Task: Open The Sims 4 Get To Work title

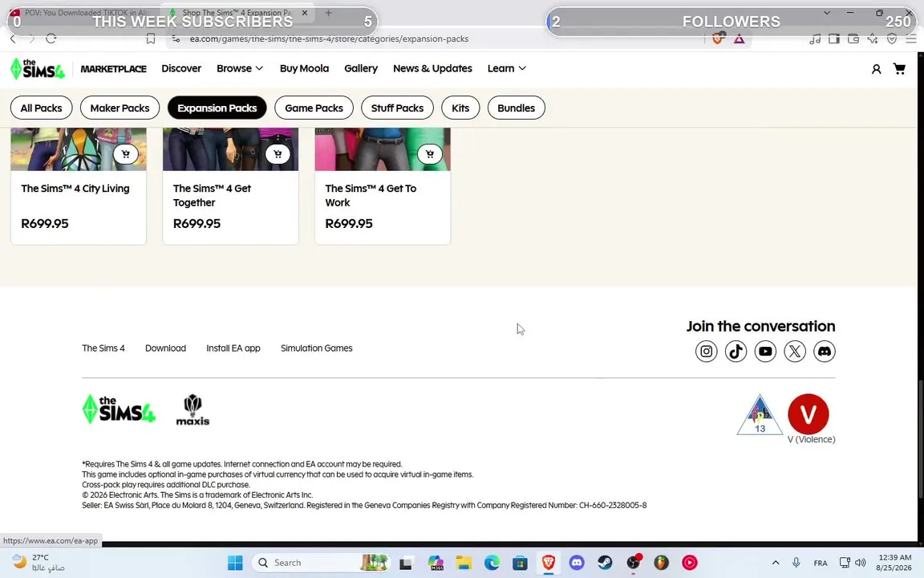Action: tap(371, 195)
